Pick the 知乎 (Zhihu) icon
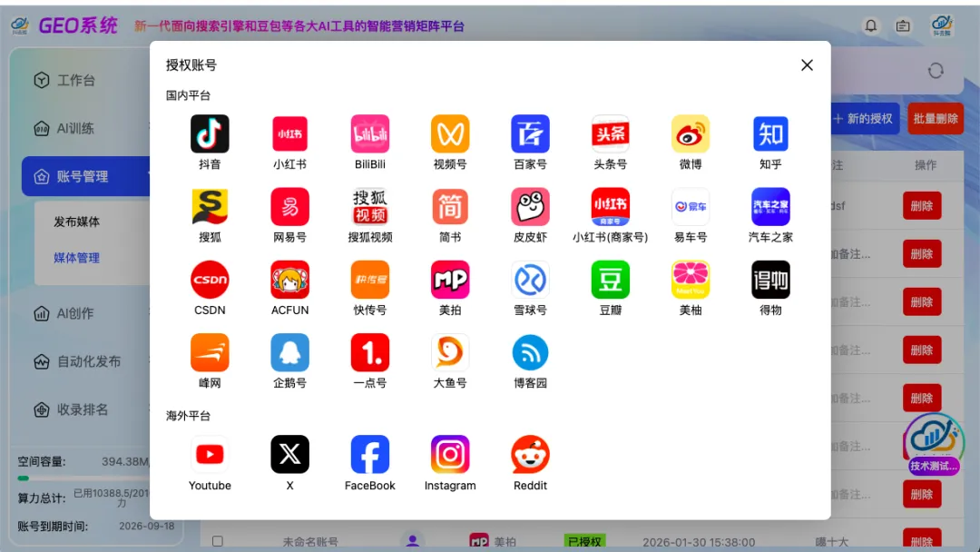This screenshot has height=552, width=980. (x=770, y=133)
